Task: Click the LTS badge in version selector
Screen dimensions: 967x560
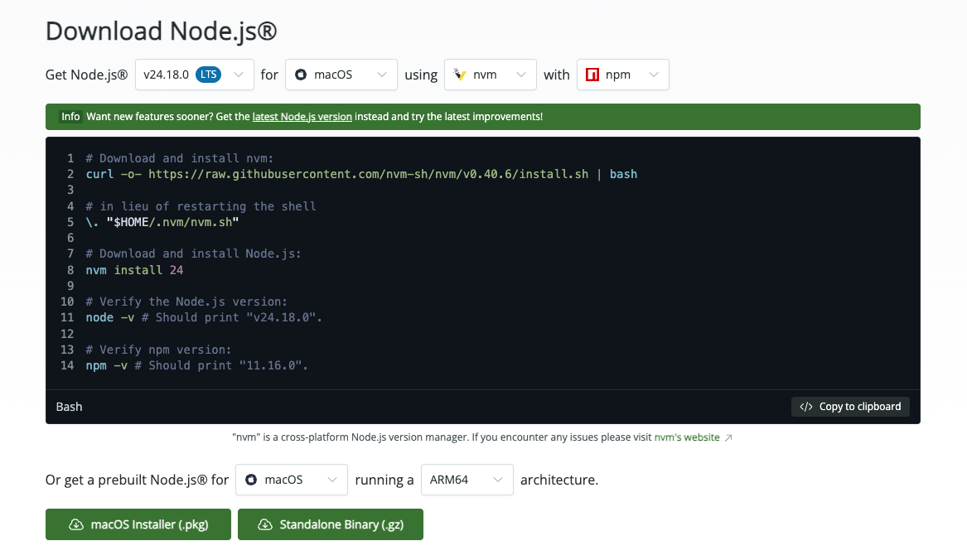Action: pos(209,75)
